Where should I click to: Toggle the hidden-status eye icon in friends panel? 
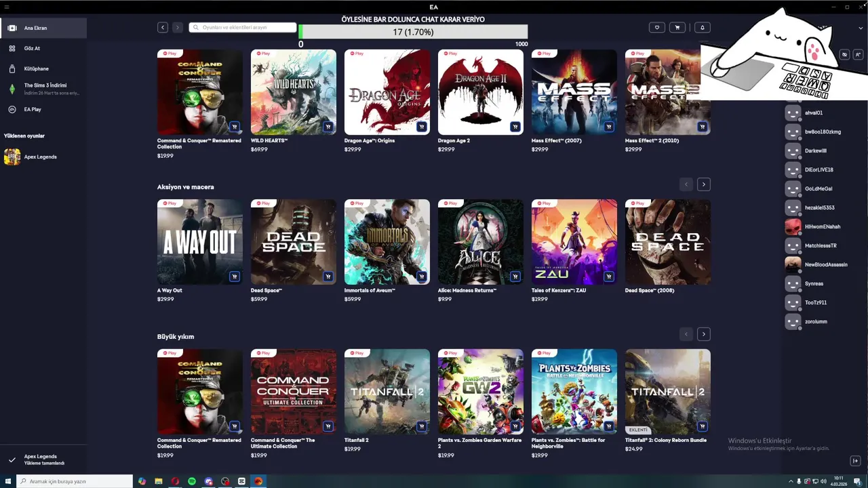point(844,55)
